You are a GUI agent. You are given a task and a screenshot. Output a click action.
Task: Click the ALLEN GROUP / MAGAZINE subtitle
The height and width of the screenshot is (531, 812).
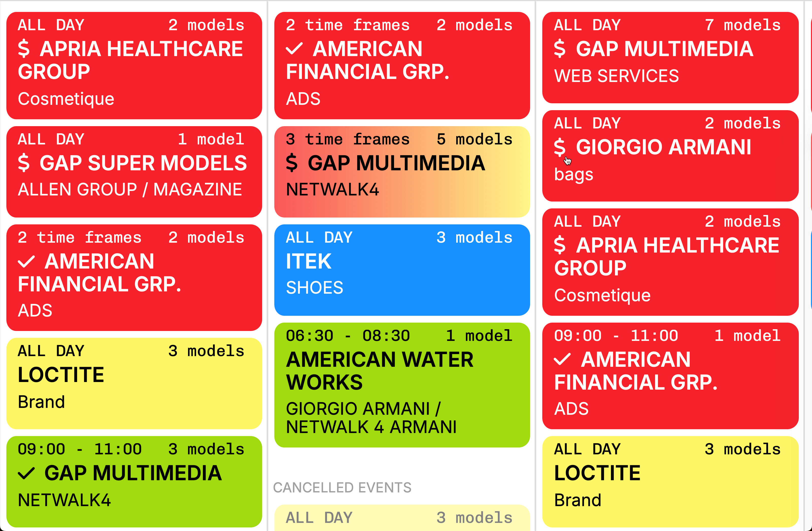point(130,190)
